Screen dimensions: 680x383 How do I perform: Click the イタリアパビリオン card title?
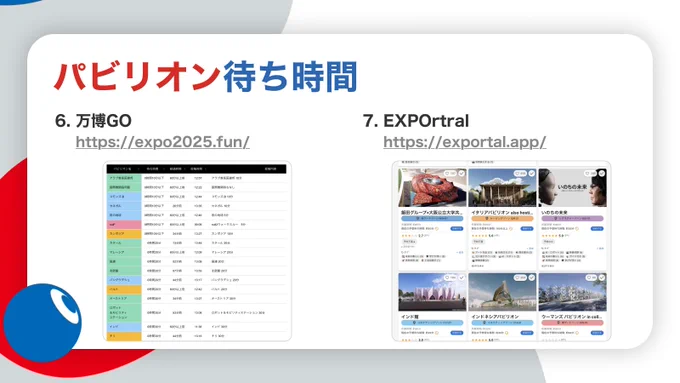[502, 213]
